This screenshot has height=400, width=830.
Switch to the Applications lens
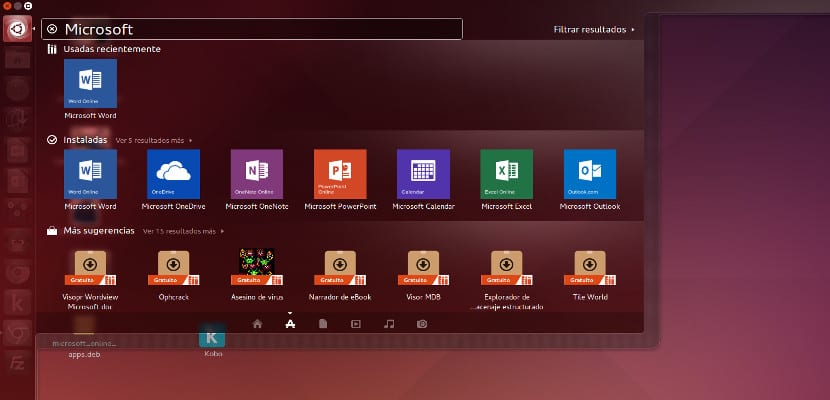(290, 324)
